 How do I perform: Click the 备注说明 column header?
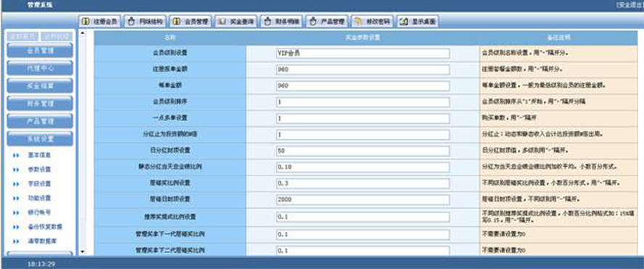point(558,38)
